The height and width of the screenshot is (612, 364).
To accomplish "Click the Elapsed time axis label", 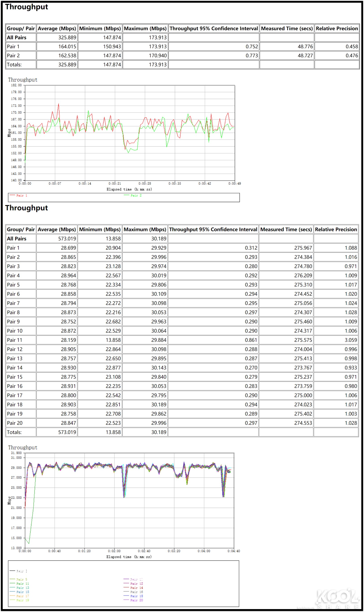I will 130,189.
